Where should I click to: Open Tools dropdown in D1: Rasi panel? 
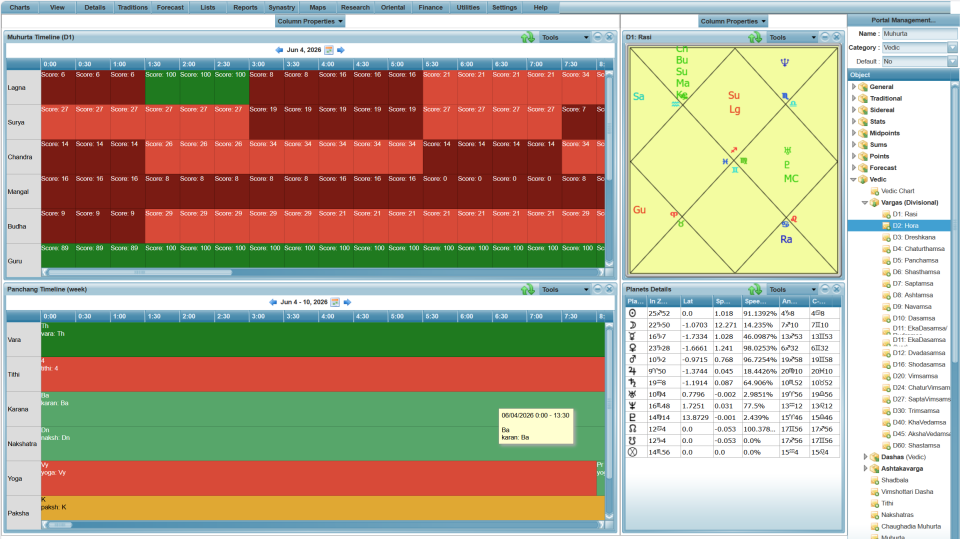[792, 37]
